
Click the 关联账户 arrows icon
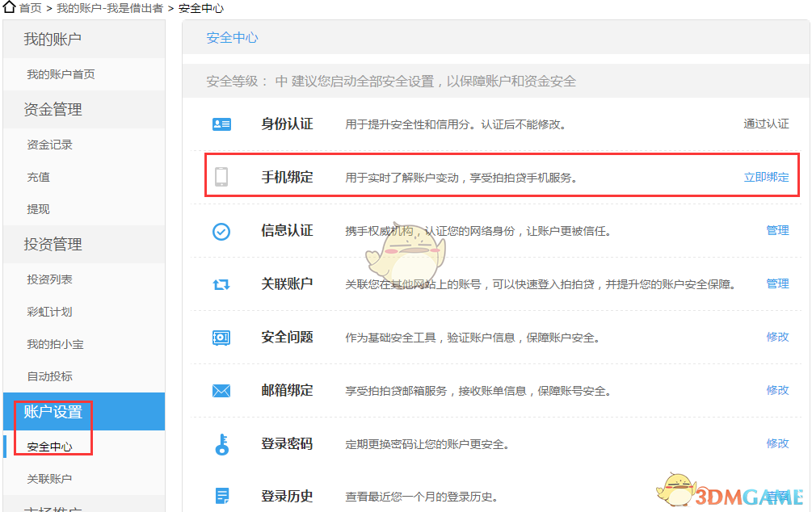pyautogui.click(x=221, y=284)
